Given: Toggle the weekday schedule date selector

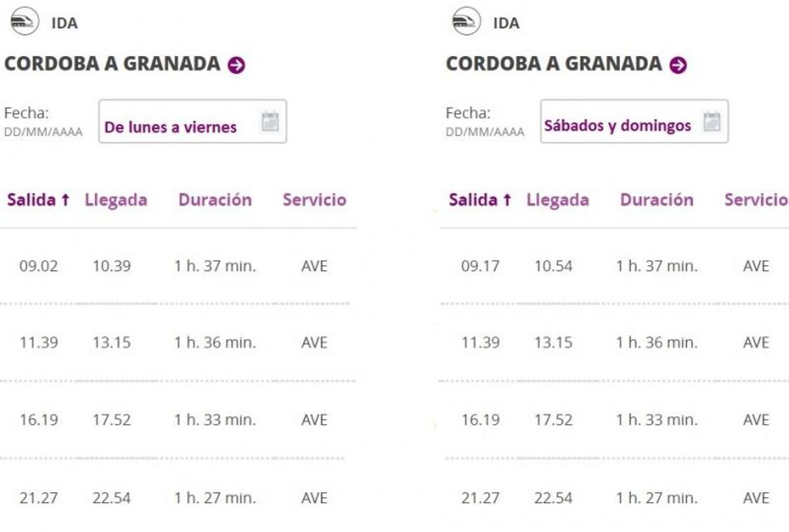Looking at the screenshot, I should 193,122.
